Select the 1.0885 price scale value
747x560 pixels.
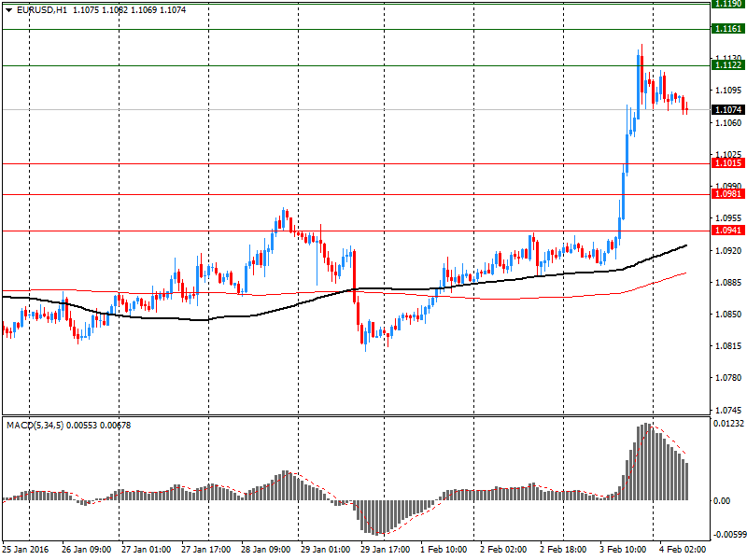(729, 283)
